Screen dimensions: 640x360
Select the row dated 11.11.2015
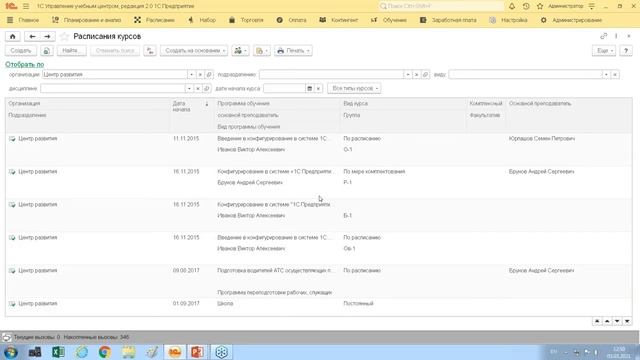pyautogui.click(x=318, y=149)
